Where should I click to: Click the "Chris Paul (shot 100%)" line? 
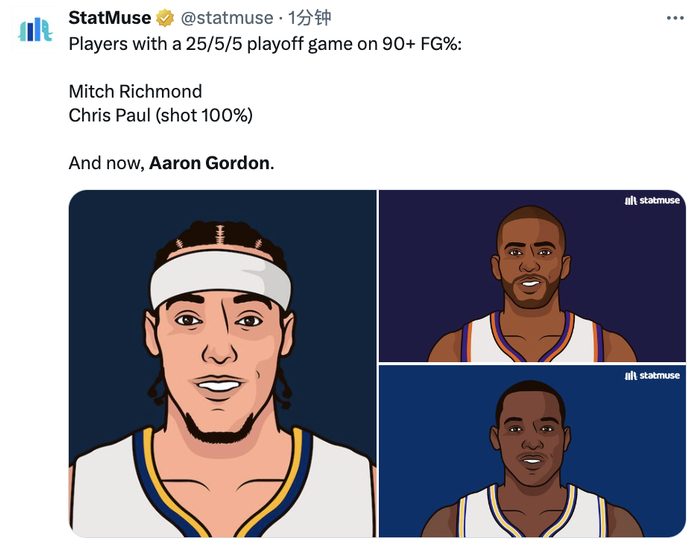tap(160, 115)
